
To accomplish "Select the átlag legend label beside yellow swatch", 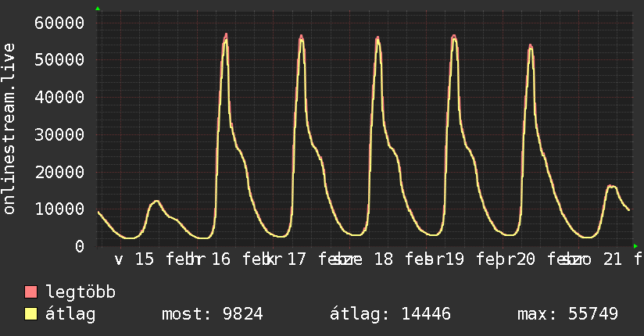I will click(x=70, y=314).
